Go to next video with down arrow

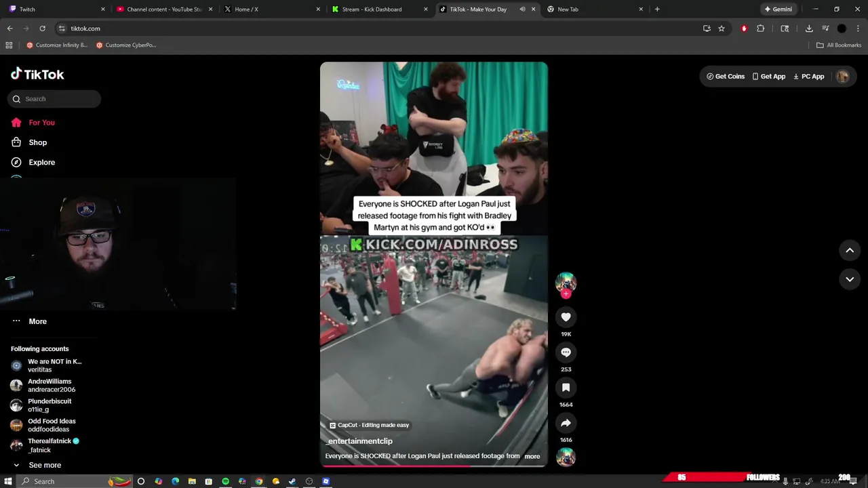(x=850, y=279)
